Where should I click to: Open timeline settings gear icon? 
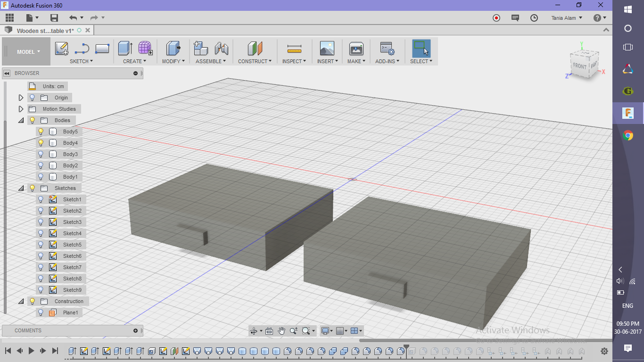604,351
